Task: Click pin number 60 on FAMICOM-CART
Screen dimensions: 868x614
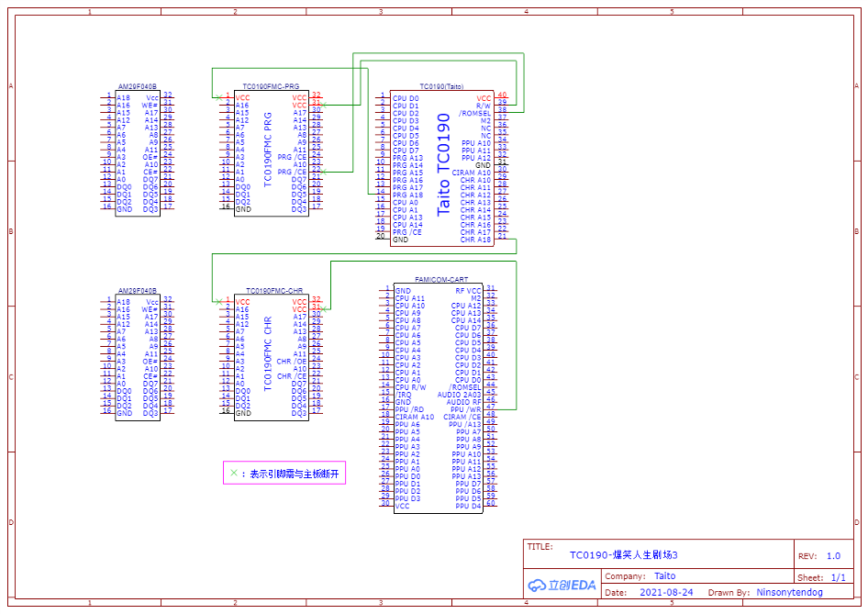Action: click(491, 503)
